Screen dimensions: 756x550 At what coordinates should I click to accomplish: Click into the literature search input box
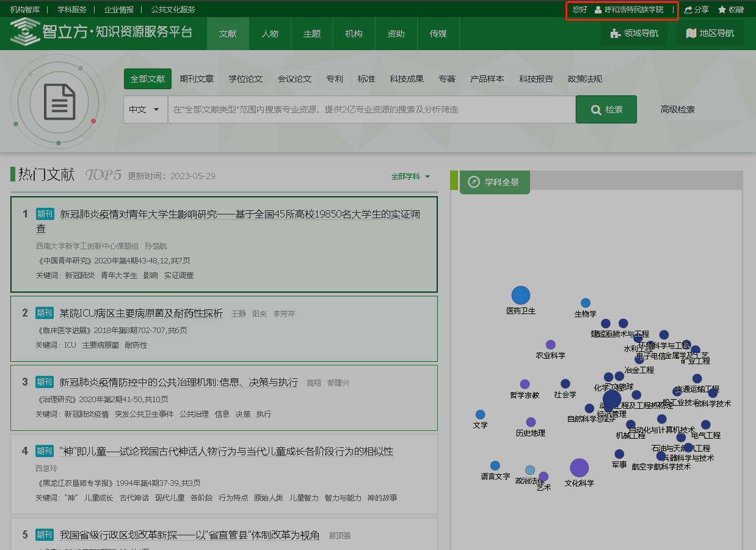coord(371,110)
